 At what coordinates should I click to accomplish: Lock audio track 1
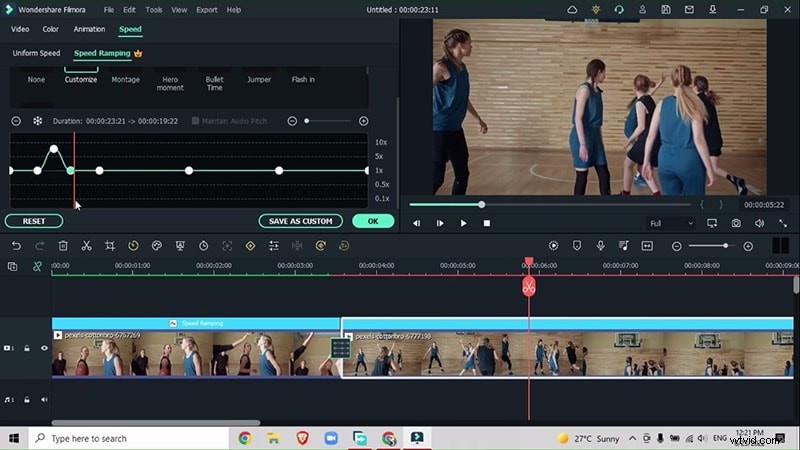click(x=27, y=399)
